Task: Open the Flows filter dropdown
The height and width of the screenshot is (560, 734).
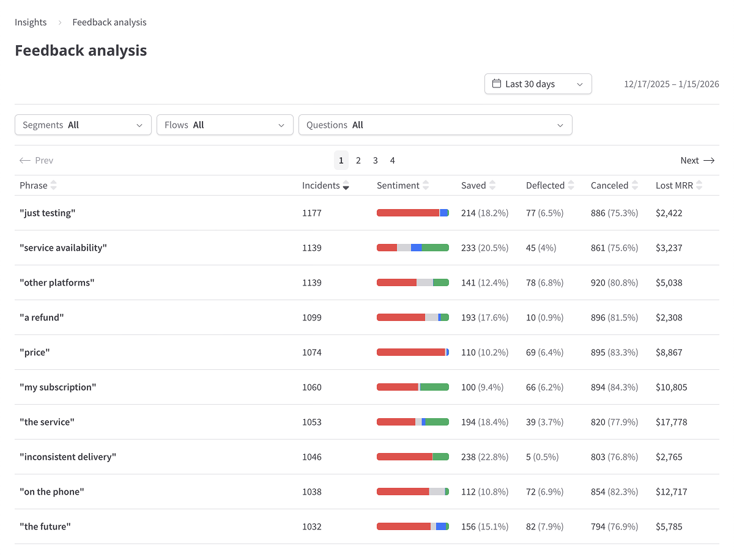Action: (224, 125)
